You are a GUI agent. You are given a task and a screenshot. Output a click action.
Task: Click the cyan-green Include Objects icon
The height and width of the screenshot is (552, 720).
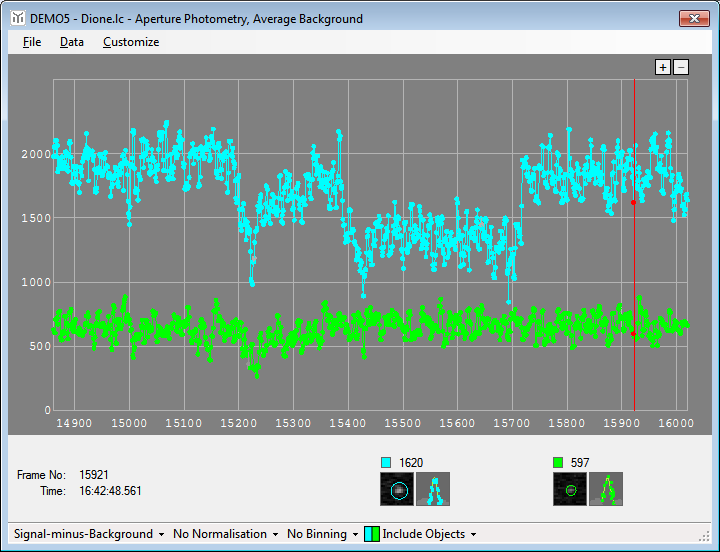click(372, 534)
